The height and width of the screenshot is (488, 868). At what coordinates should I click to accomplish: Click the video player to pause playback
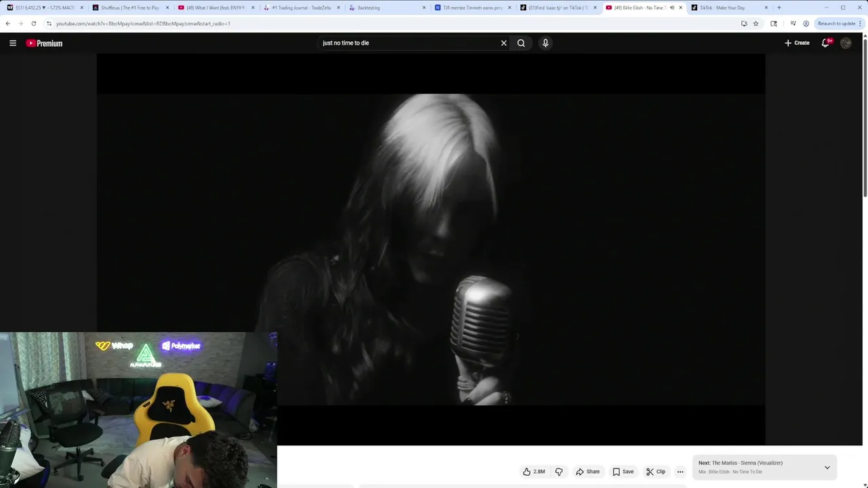[431, 249]
